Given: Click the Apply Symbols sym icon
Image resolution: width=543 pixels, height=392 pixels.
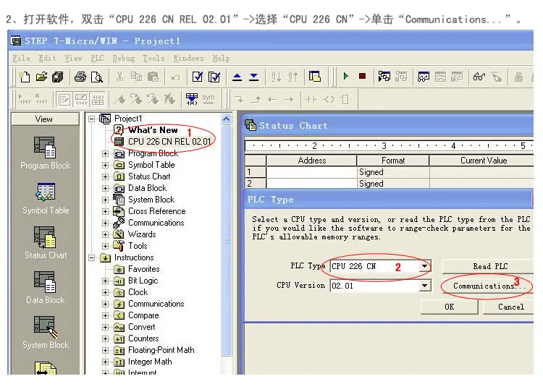Looking at the screenshot, I should [208, 99].
